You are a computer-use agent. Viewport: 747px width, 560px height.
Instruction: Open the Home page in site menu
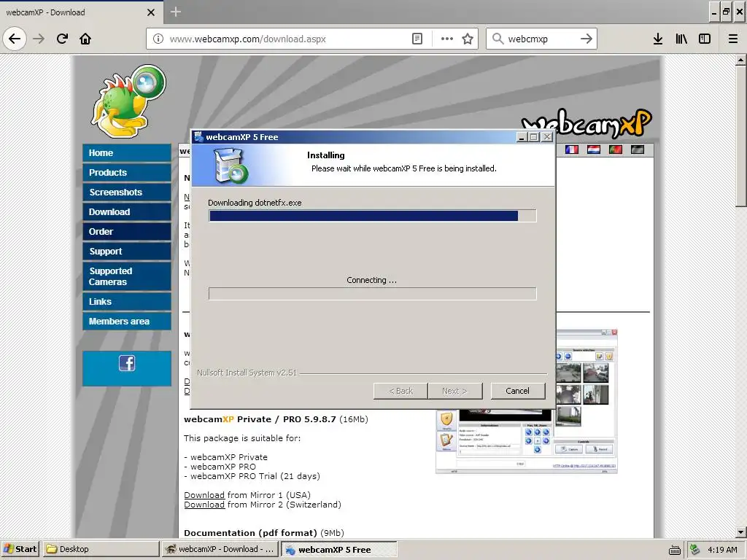127,153
